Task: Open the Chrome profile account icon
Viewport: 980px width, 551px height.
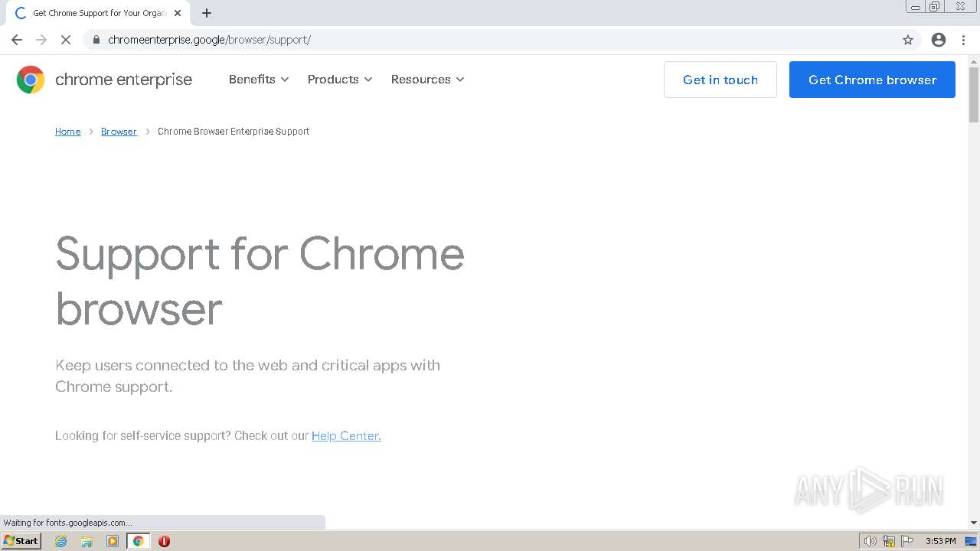Action: click(x=939, y=40)
